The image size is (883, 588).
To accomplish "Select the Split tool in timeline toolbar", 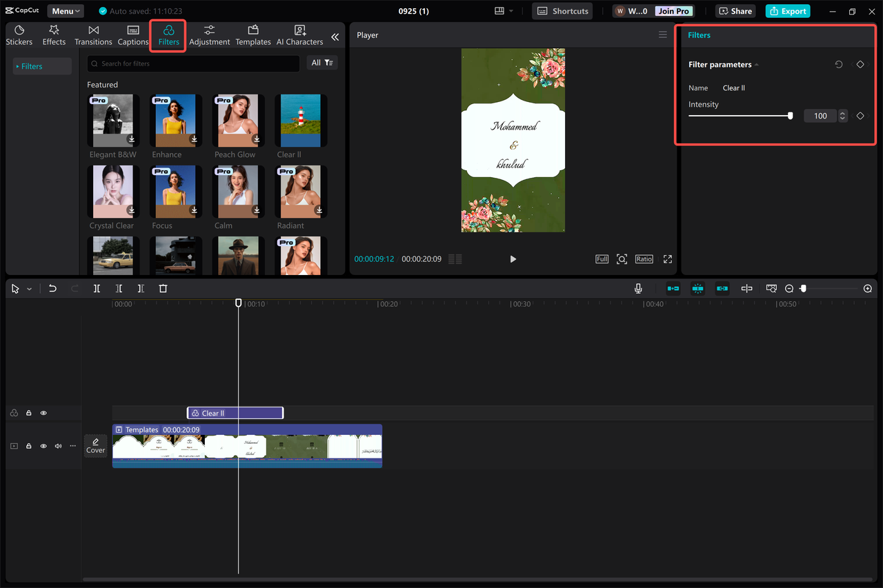I will [97, 288].
